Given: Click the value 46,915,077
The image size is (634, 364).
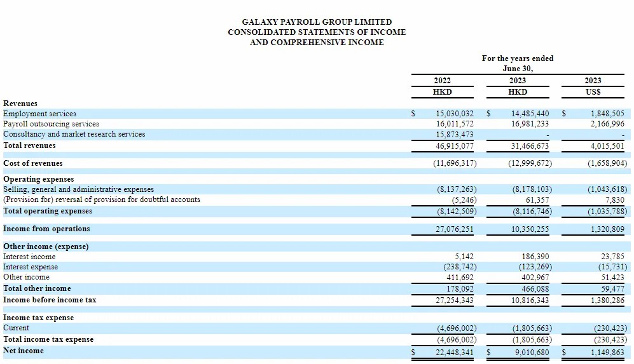Looking at the screenshot, I should click(455, 146).
